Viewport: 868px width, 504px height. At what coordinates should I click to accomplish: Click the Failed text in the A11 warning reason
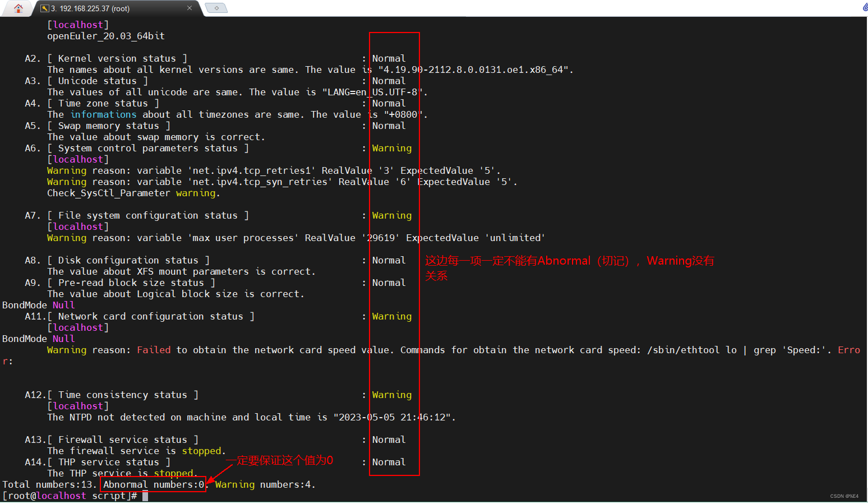click(x=154, y=349)
